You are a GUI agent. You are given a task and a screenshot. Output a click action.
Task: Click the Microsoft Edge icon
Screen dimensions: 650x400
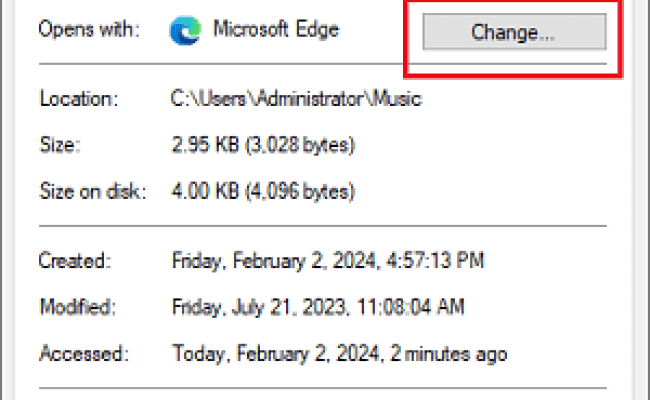pos(186,29)
